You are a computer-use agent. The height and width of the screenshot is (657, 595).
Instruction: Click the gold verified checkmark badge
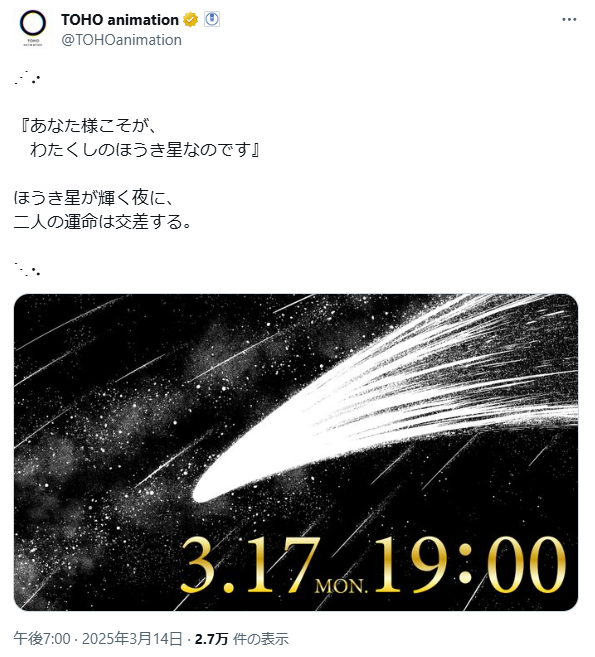click(x=191, y=20)
